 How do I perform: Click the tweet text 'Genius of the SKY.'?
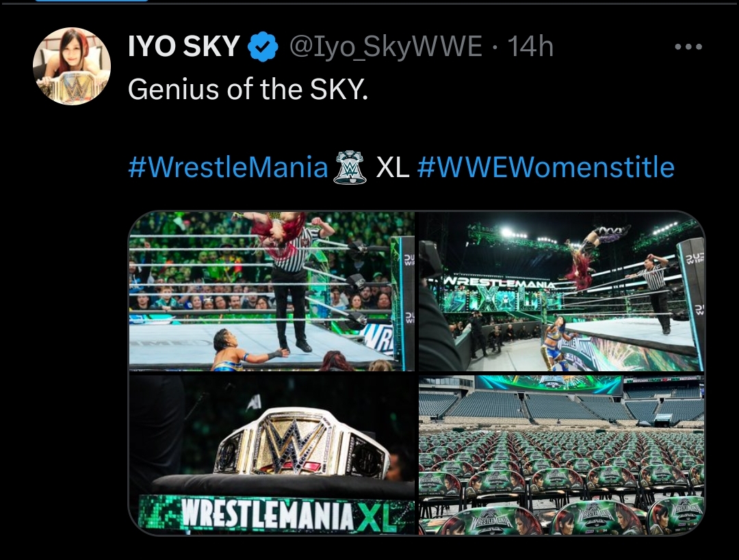[x=248, y=88]
